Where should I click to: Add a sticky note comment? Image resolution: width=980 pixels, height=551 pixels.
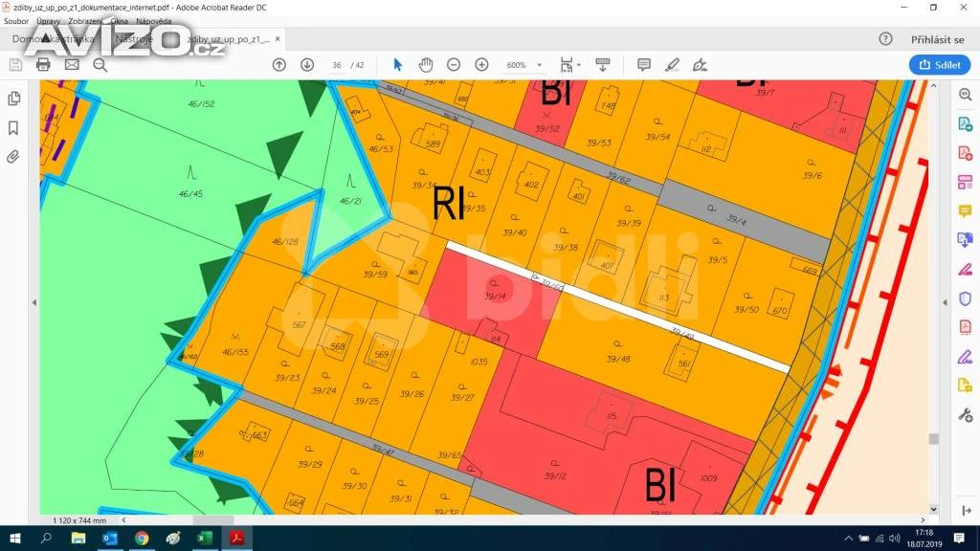[x=644, y=64]
